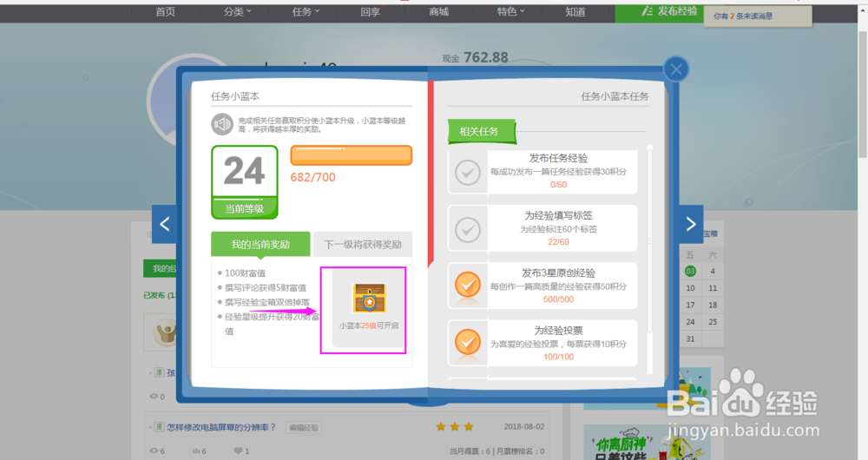Click the votes bar icon showing 6
This screenshot has height=460, width=868.
195,451
